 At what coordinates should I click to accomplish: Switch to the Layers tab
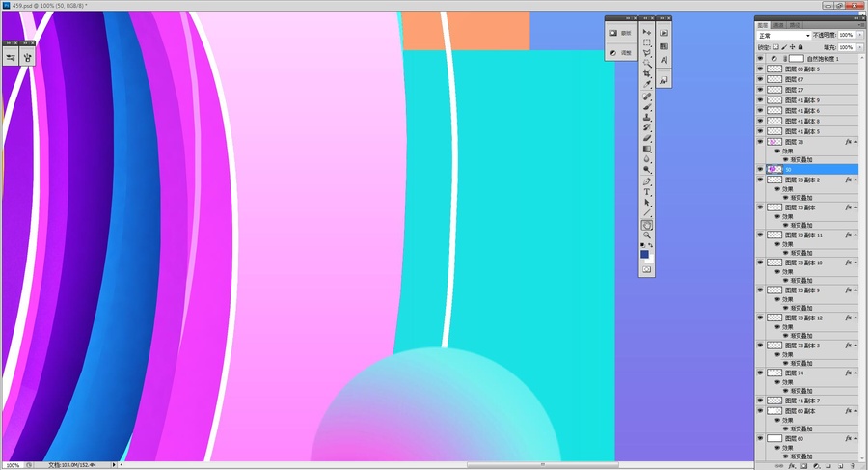763,25
